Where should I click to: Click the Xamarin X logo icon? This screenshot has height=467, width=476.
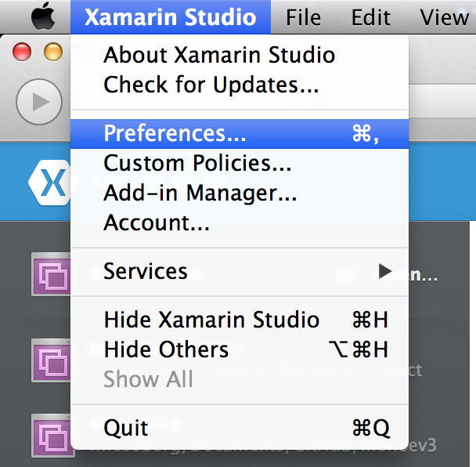click(49, 183)
